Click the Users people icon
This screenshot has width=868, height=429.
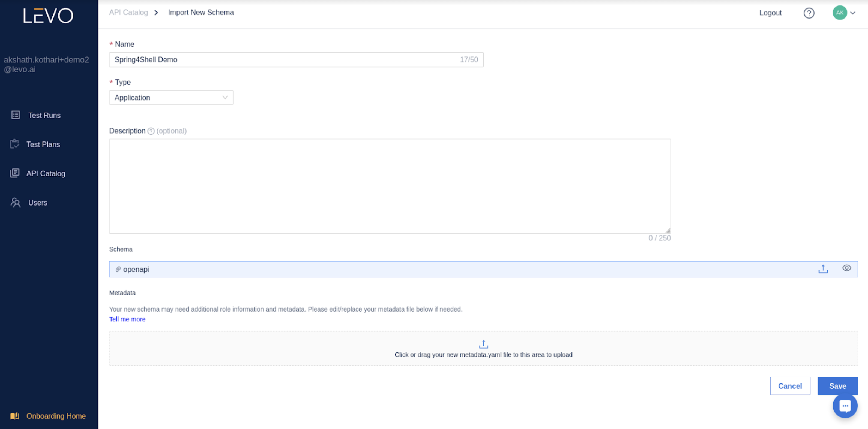tap(16, 203)
